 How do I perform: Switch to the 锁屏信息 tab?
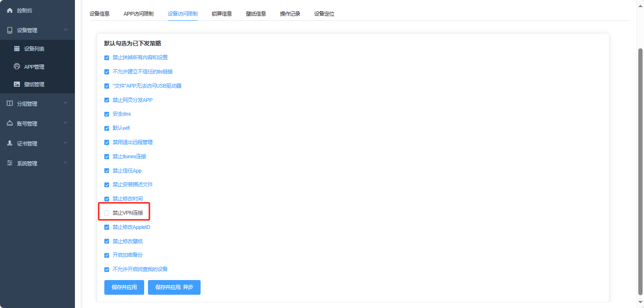222,14
